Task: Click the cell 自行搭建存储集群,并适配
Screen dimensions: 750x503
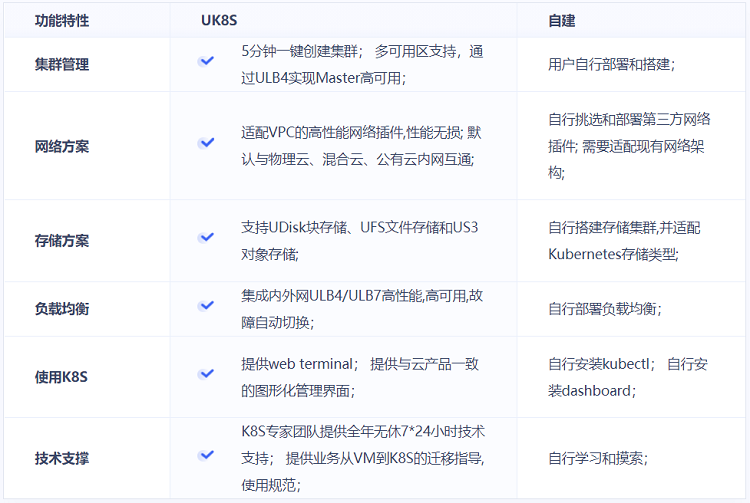Action: (624, 228)
